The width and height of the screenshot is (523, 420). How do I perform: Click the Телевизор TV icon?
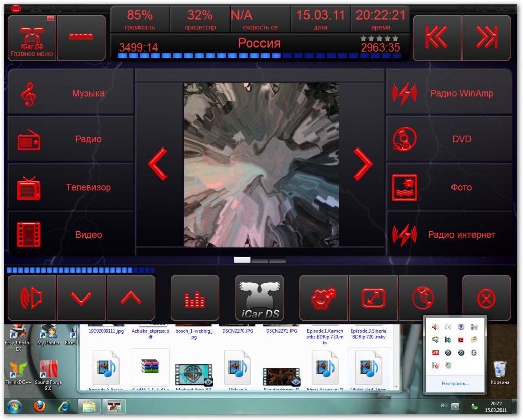(x=29, y=187)
